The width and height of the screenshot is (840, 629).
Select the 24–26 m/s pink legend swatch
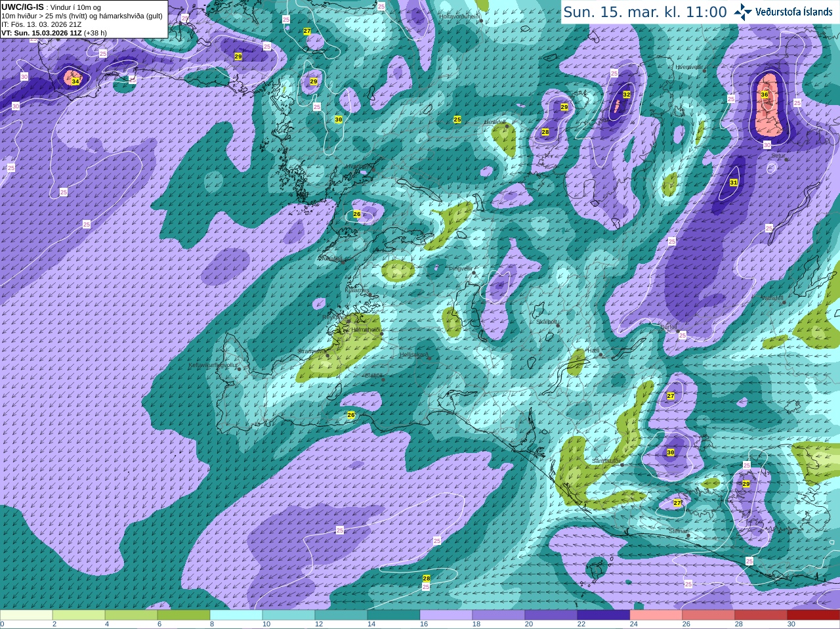656,615
